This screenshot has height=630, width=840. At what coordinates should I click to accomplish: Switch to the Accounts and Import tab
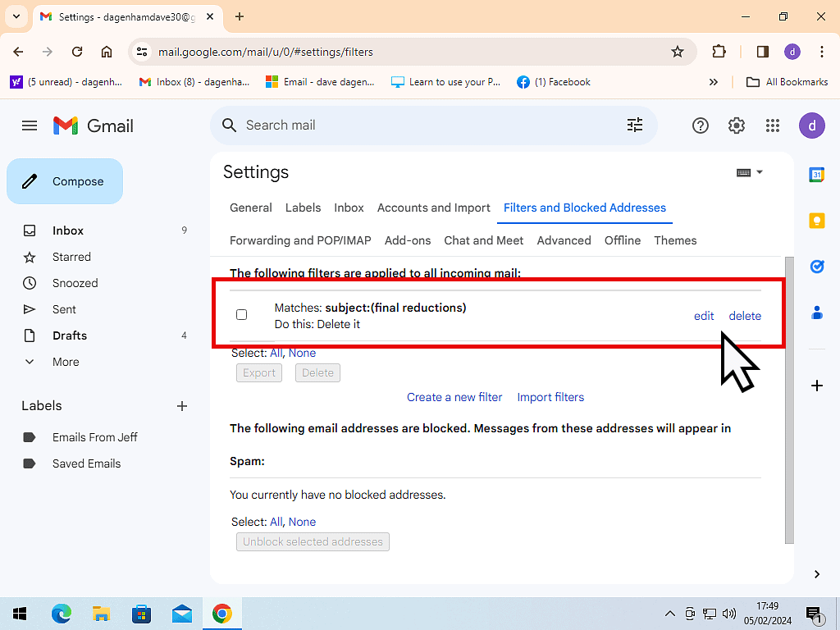tap(433, 208)
